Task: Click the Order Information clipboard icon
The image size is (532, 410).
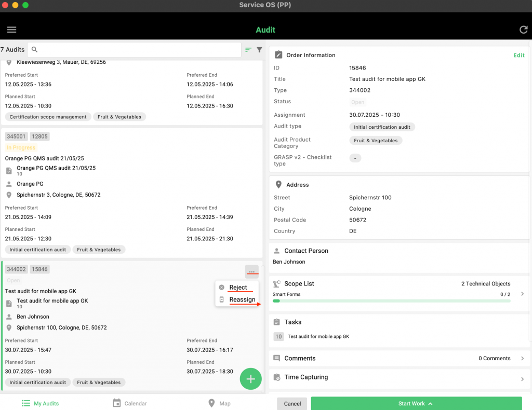Action: (x=278, y=55)
